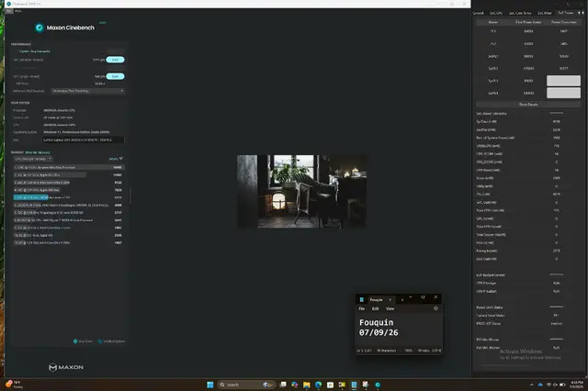588x391 pixels.
Task: Click the Info text field under Your System
Action: pyautogui.click(x=83, y=140)
